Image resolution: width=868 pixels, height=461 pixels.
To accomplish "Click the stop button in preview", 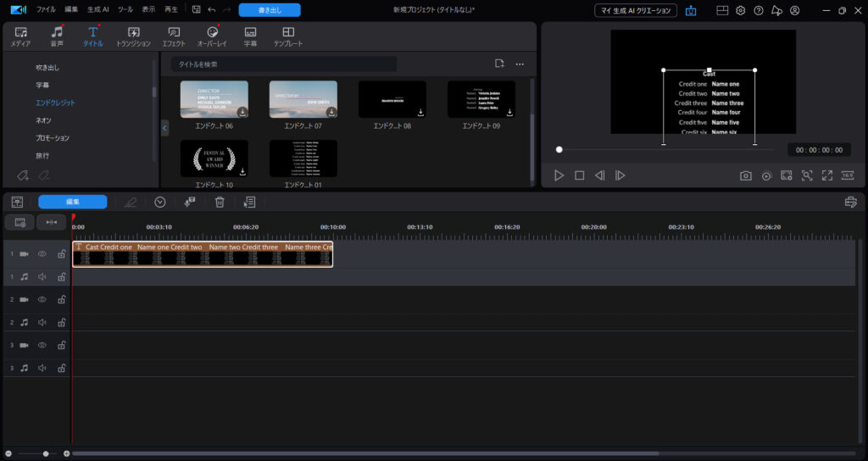I will point(580,175).
